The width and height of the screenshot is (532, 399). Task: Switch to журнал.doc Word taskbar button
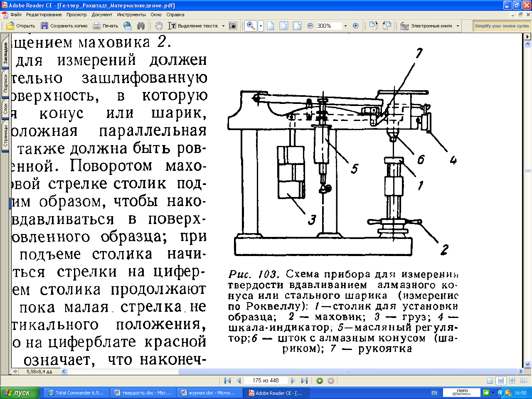click(x=209, y=393)
